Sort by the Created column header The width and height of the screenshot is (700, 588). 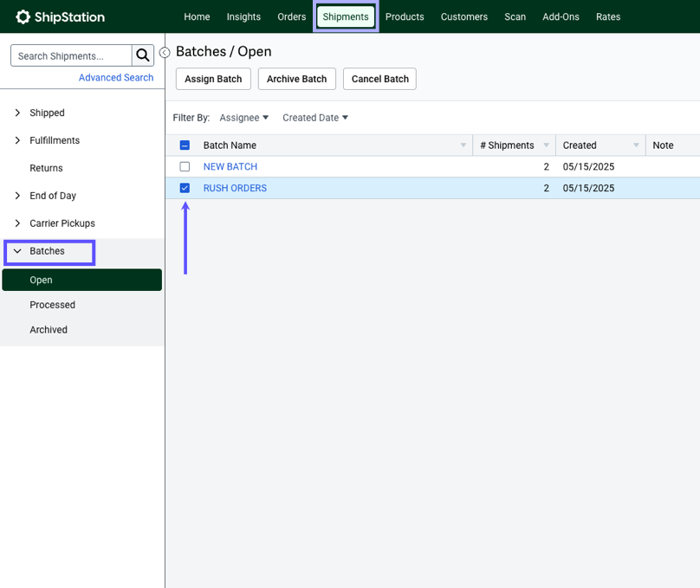580,145
